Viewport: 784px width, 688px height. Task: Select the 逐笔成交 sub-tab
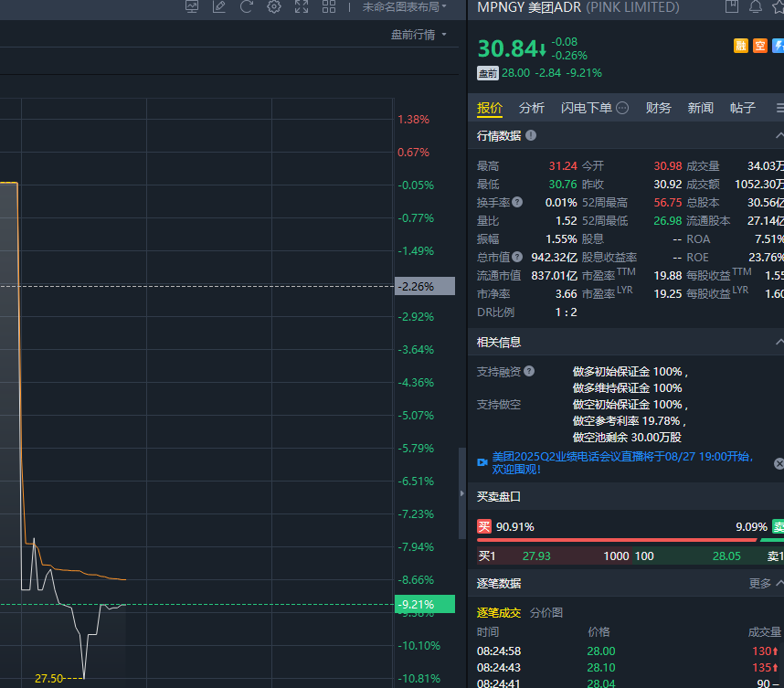coord(499,612)
